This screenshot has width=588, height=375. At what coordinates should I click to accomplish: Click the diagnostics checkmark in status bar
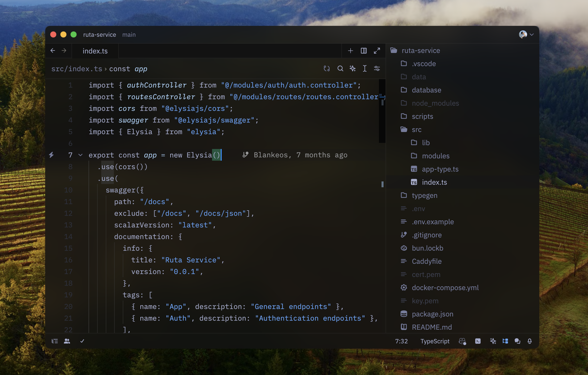click(x=82, y=341)
